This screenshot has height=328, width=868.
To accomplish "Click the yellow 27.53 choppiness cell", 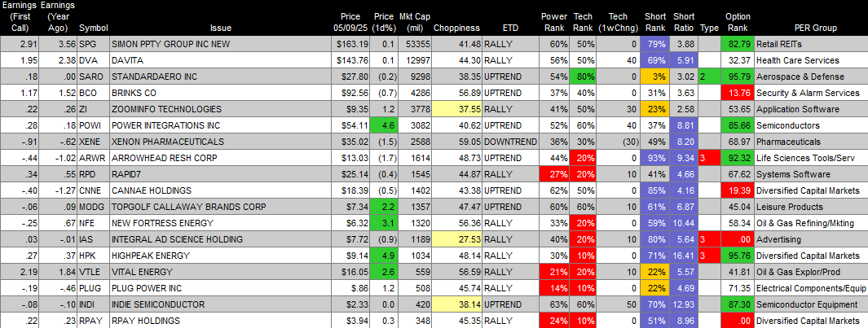I will (457, 239).
